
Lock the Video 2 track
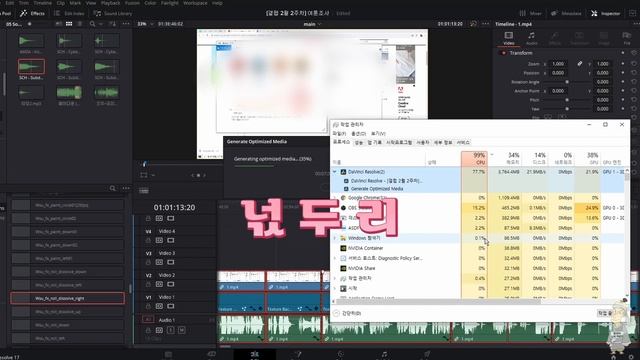tap(148, 284)
